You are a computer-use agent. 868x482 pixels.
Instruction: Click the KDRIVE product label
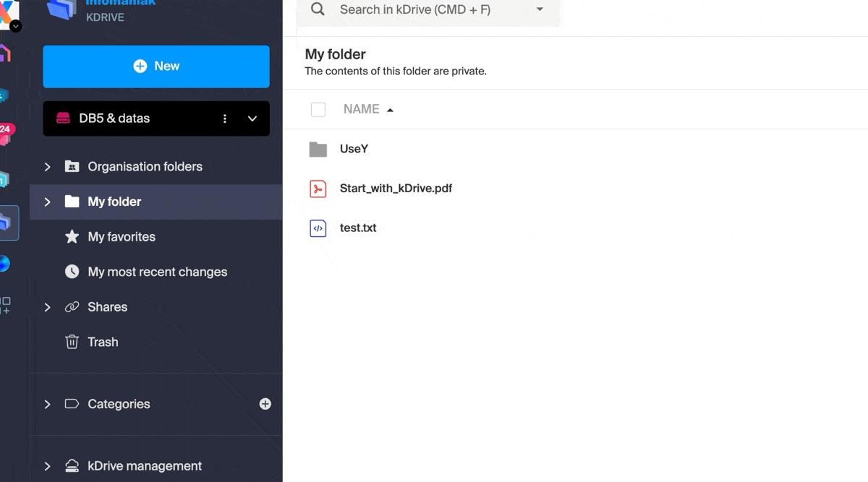[x=105, y=17]
